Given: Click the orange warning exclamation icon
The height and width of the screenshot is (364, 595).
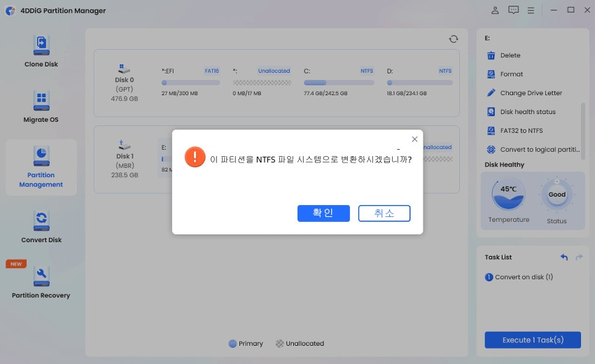Looking at the screenshot, I should coord(195,157).
